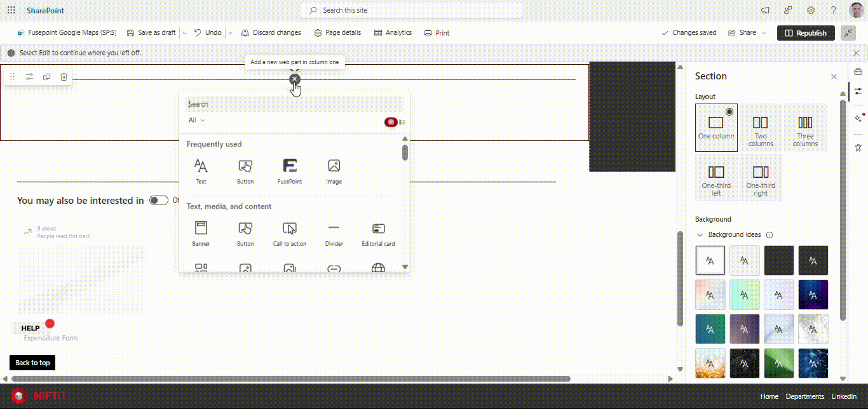Open the SharePoint app launcher
The height and width of the screenshot is (409, 868).
(x=11, y=11)
